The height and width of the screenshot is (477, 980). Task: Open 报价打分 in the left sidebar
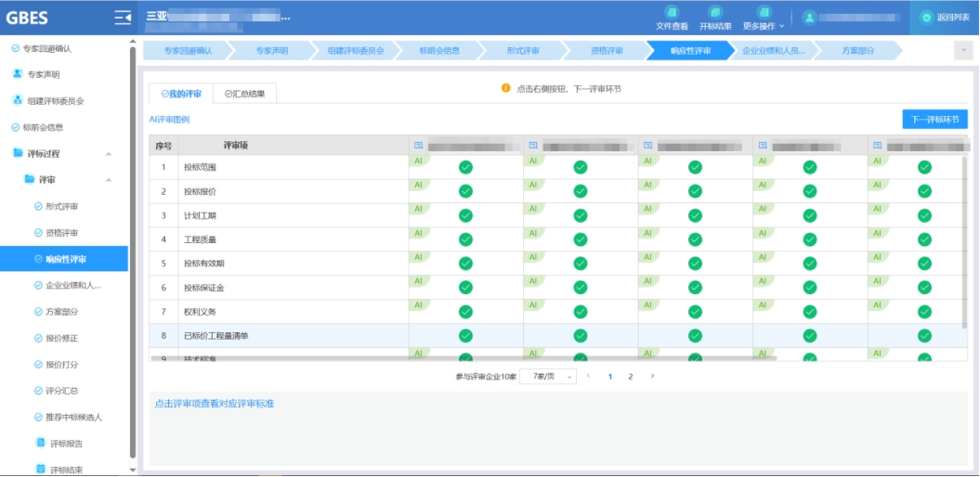tap(57, 365)
